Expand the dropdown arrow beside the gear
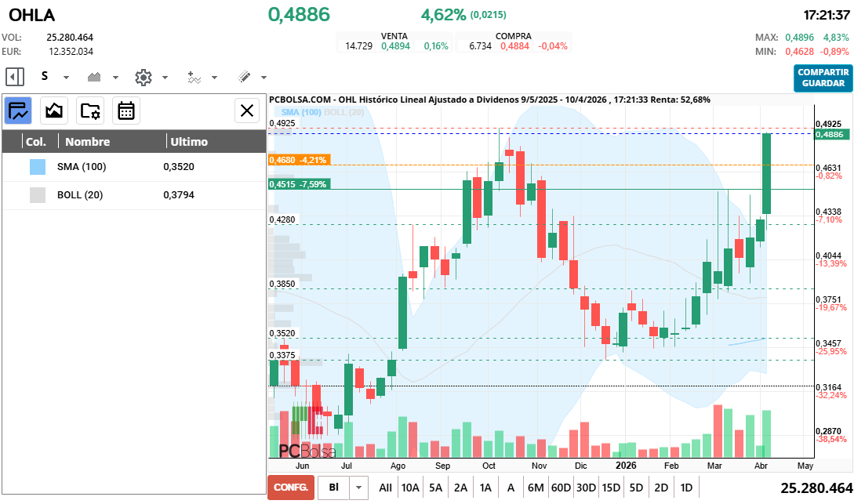865x504 pixels. point(165,78)
